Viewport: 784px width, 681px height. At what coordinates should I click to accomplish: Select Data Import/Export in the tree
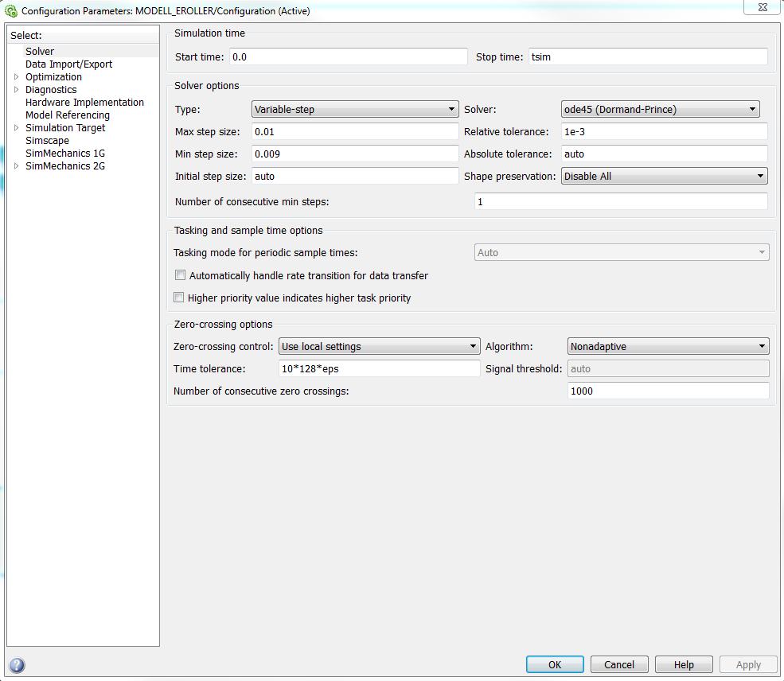(68, 64)
